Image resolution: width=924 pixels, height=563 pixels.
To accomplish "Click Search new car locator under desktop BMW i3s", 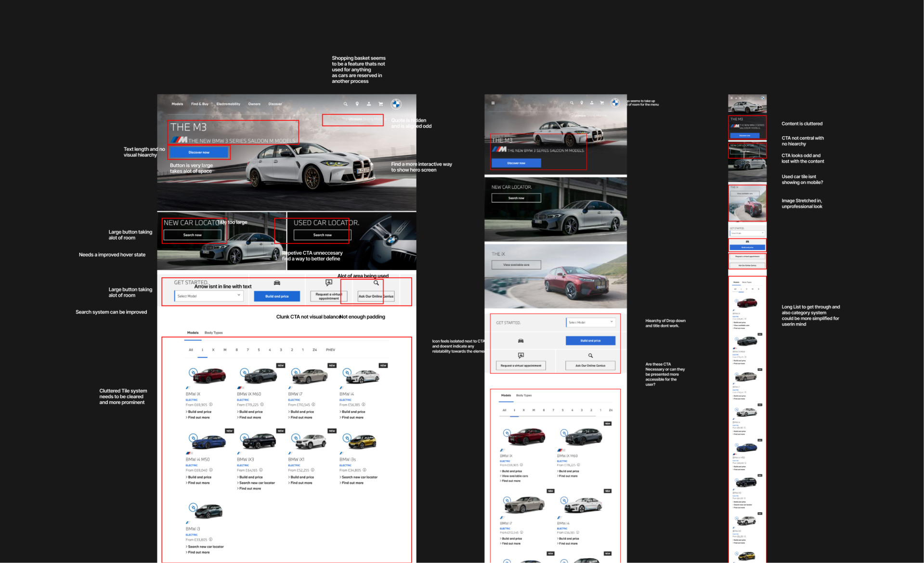I will click(x=360, y=477).
